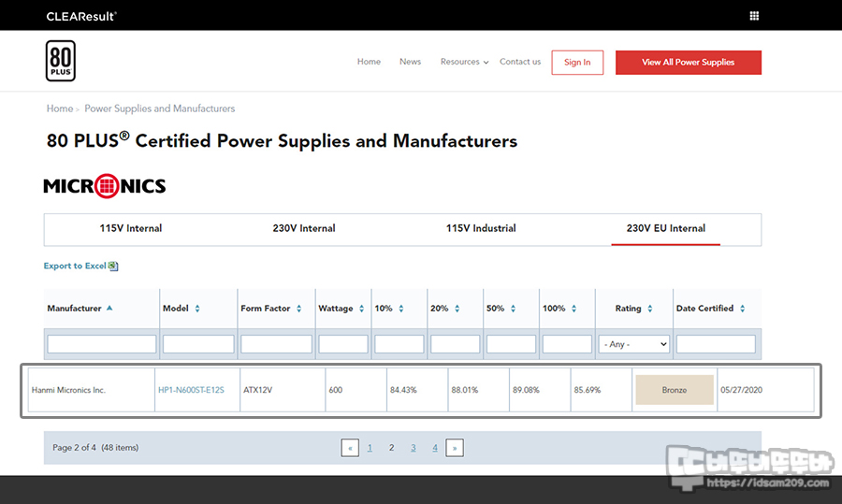
Task: Click the 84.43% cell
Action: click(417, 390)
